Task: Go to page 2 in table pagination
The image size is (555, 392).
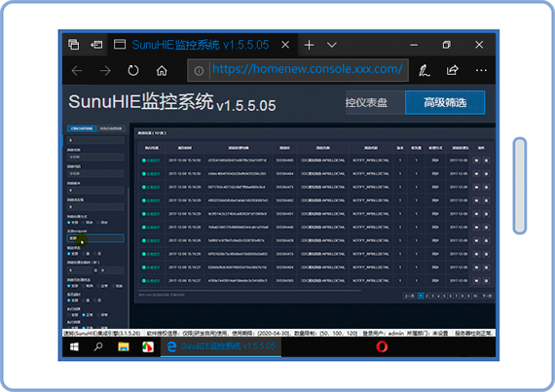Action: [x=426, y=296]
